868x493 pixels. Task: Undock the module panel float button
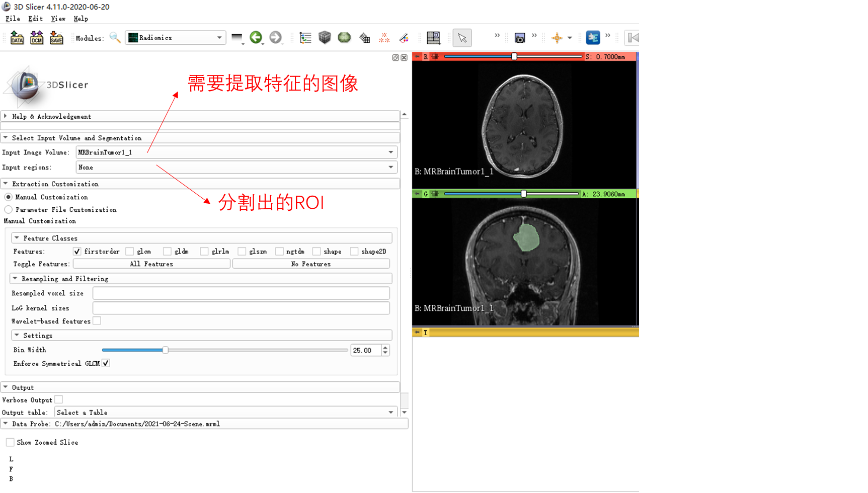coord(396,58)
